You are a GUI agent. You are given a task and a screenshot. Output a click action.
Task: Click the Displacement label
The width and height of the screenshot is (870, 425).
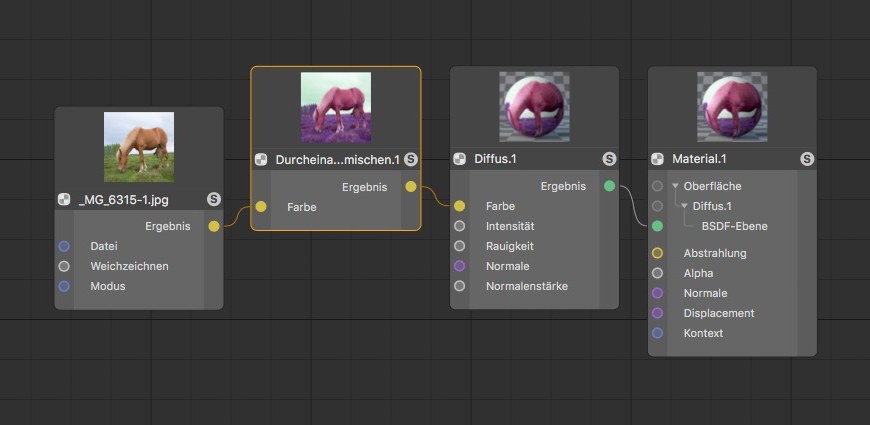click(x=719, y=313)
